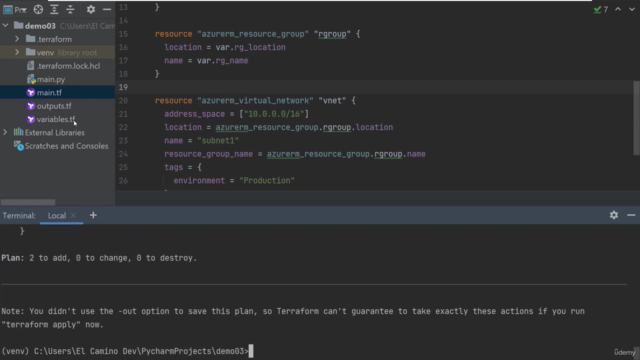Image resolution: width=640 pixels, height=360 pixels.
Task: Click the venv folder icon
Action: tap(31, 52)
